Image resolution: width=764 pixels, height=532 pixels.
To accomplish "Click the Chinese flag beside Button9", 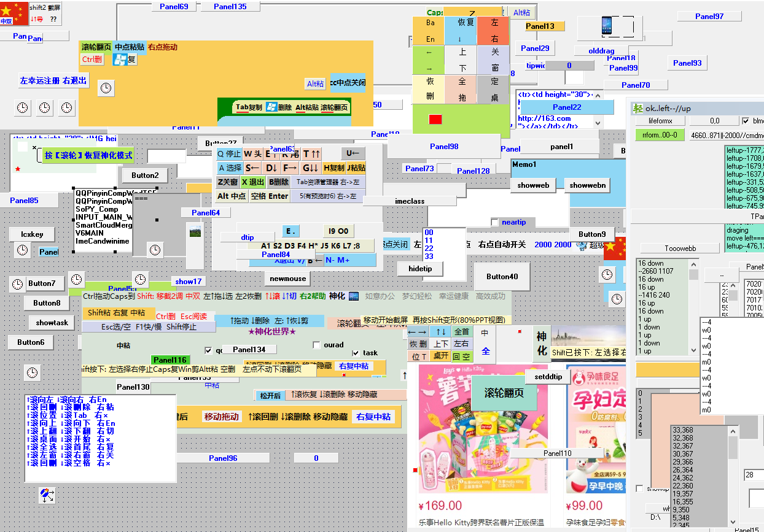I will [x=615, y=248].
